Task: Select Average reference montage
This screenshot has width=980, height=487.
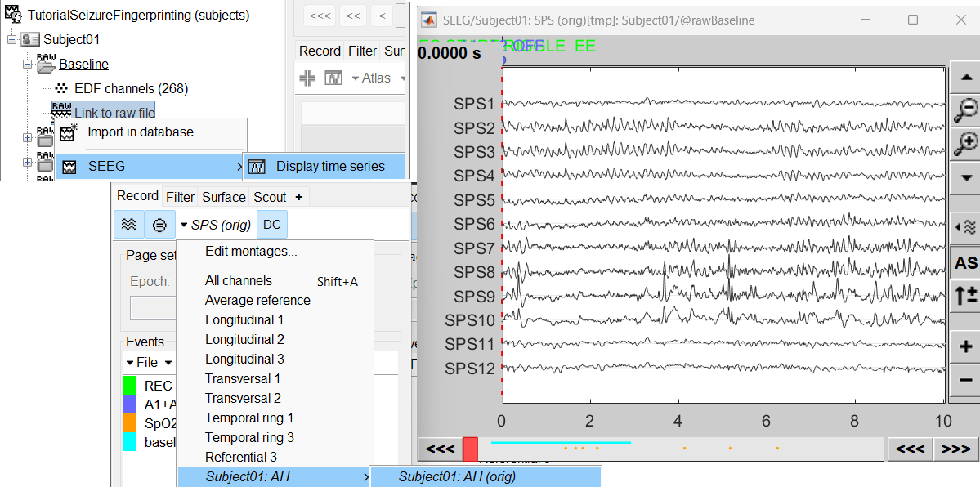Action: click(x=257, y=300)
